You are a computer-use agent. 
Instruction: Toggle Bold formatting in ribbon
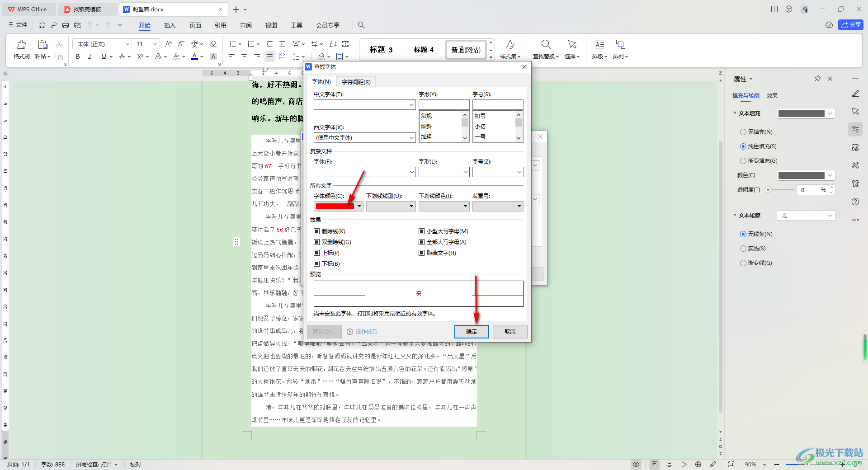click(78, 56)
